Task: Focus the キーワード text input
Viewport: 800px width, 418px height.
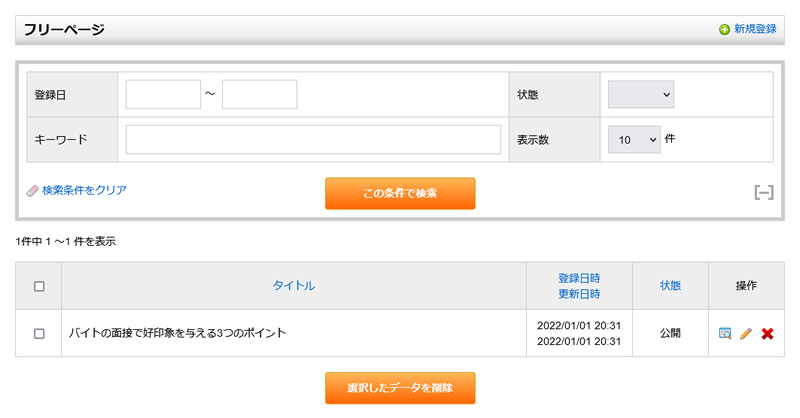Action: tap(313, 140)
